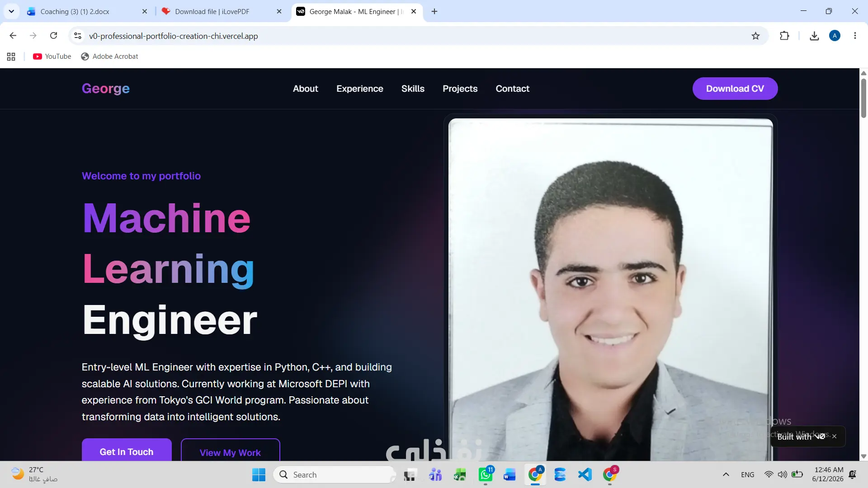Close the George Malak tab

coord(414,11)
